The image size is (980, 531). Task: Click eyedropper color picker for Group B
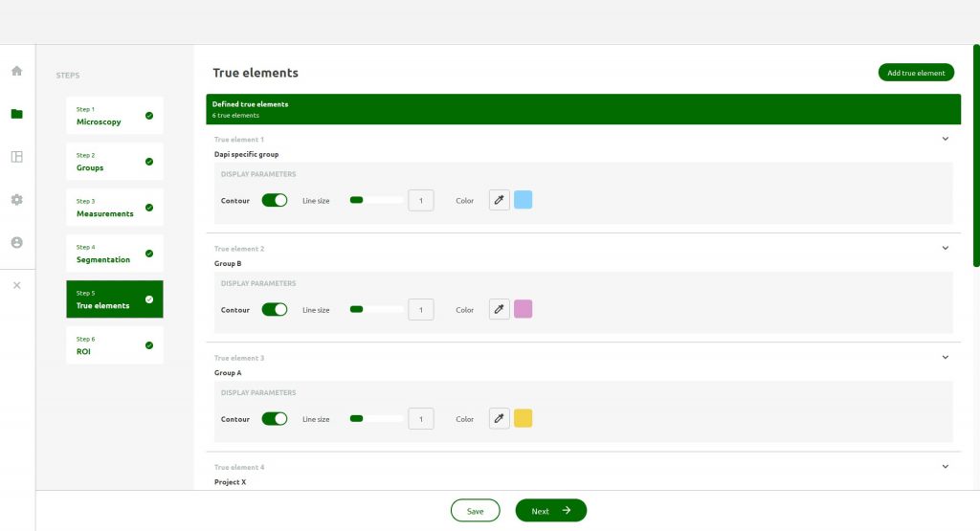click(499, 309)
